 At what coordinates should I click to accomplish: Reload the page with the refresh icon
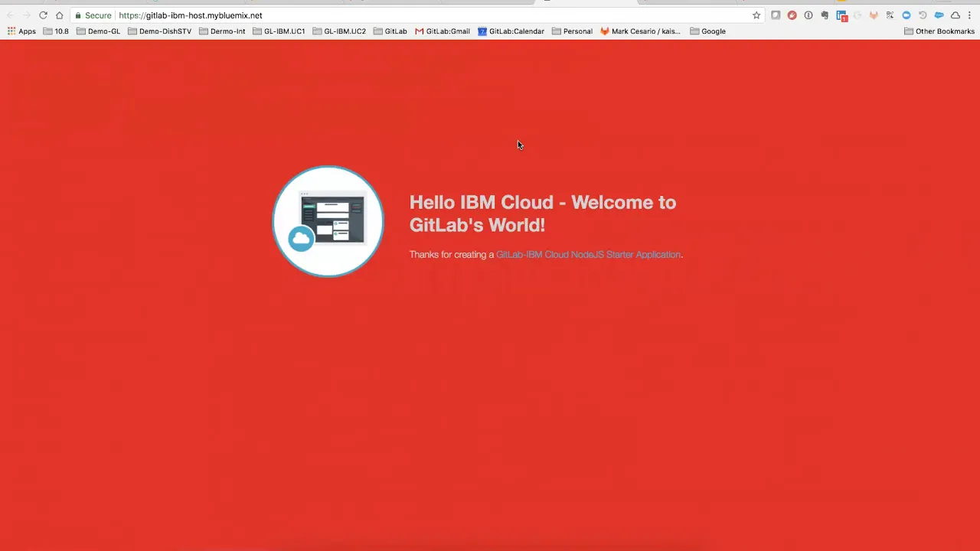43,15
